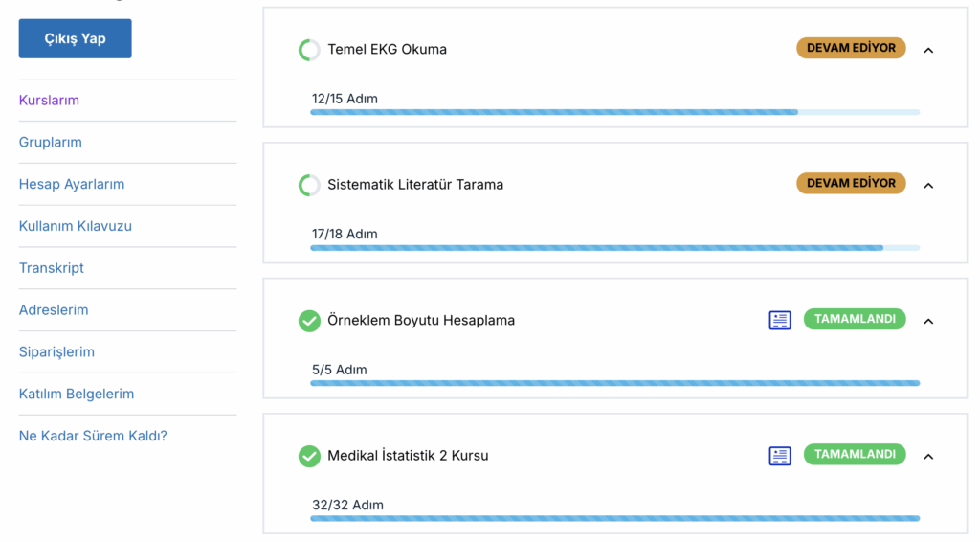The width and height of the screenshot is (980, 542).
Task: Click the Çıkış Yap button
Action: [x=75, y=38]
